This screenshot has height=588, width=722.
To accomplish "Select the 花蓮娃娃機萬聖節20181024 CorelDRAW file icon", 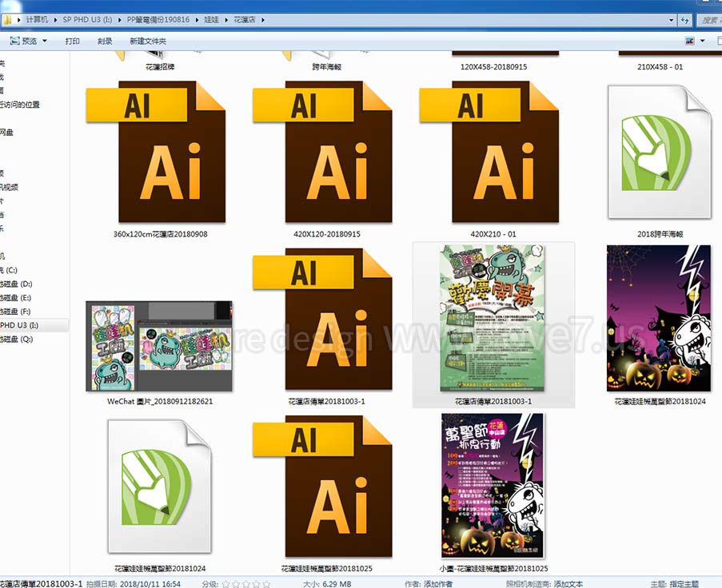I will (159, 487).
